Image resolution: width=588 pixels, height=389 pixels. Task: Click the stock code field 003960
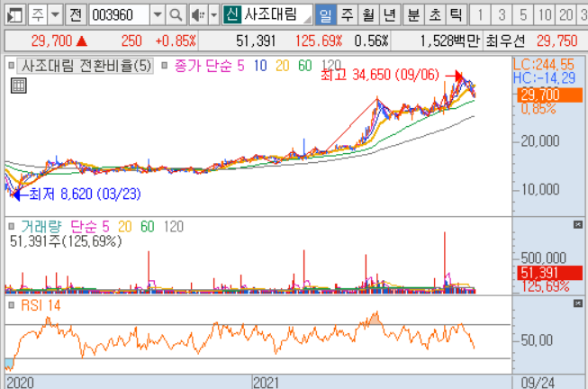coord(119,15)
